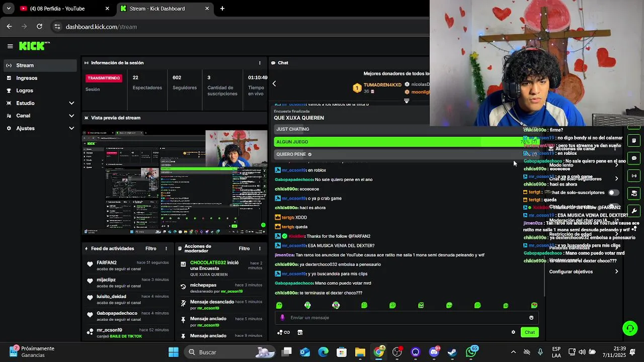Click the green Chat send button
Image resolution: width=644 pixels, height=362 pixels.
[x=530, y=332]
